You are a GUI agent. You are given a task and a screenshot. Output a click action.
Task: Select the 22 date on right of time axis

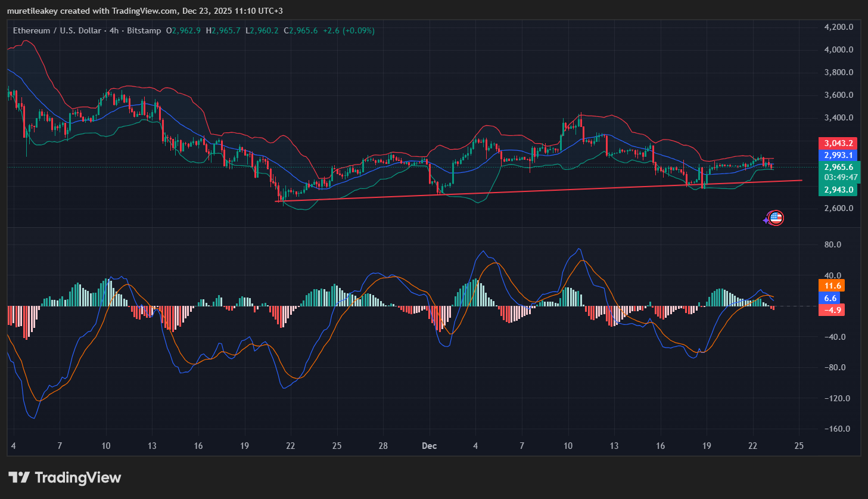point(752,446)
